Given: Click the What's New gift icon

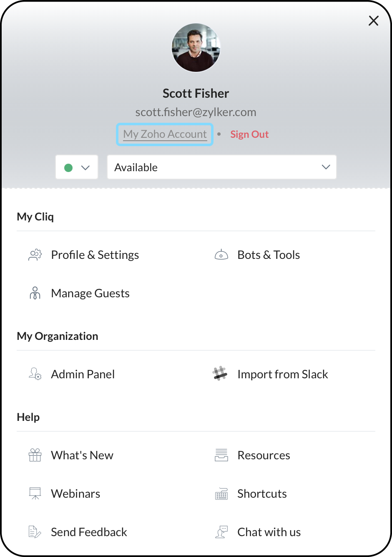Looking at the screenshot, I should (35, 455).
